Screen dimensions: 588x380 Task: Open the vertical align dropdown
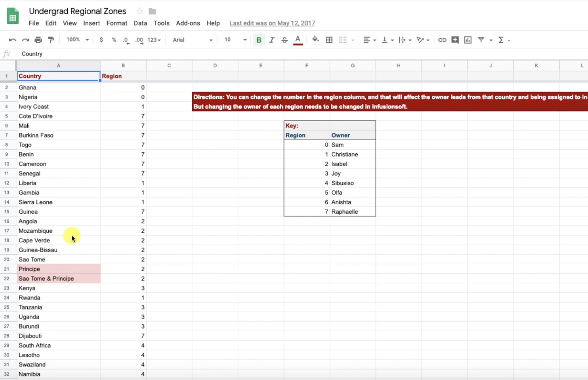(388, 40)
